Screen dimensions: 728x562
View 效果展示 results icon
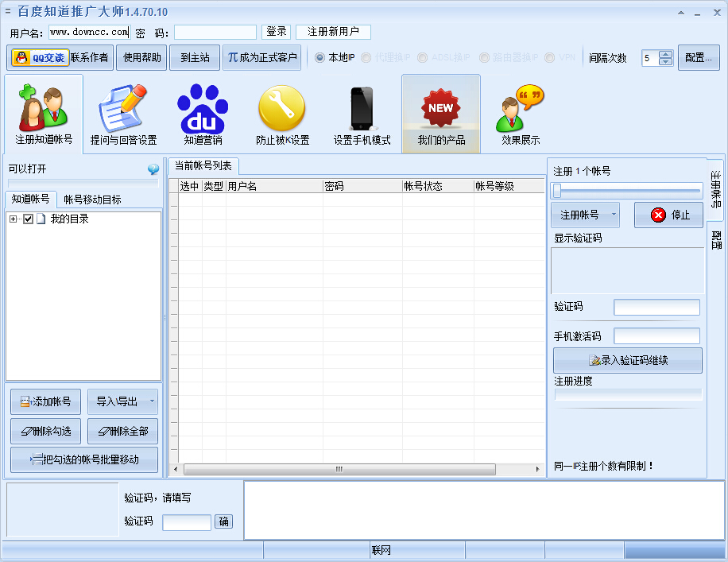519,111
